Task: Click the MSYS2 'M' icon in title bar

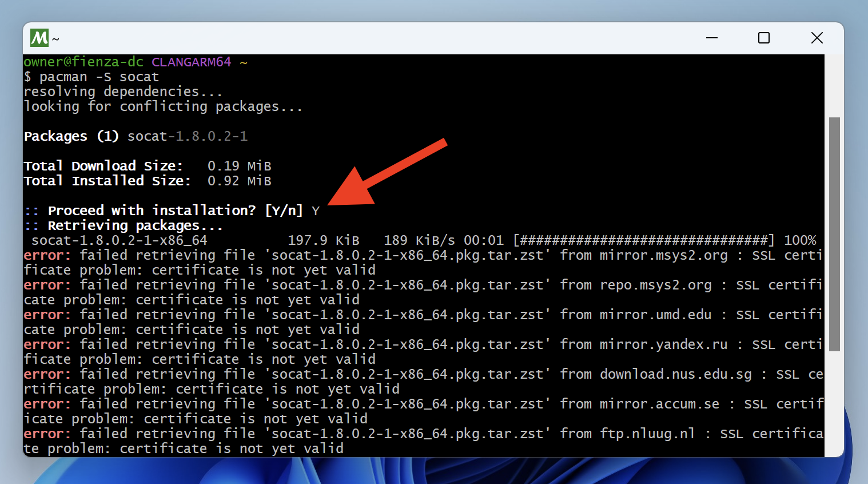Action: pyautogui.click(x=39, y=38)
